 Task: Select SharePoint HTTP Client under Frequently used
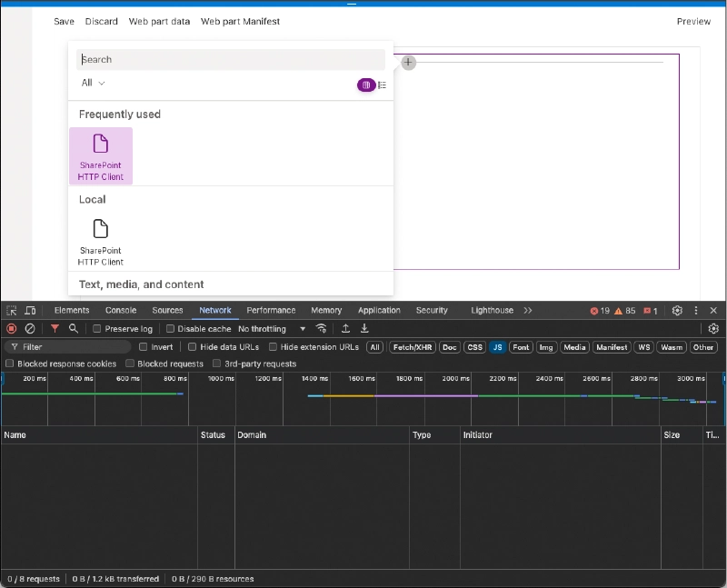(x=100, y=156)
